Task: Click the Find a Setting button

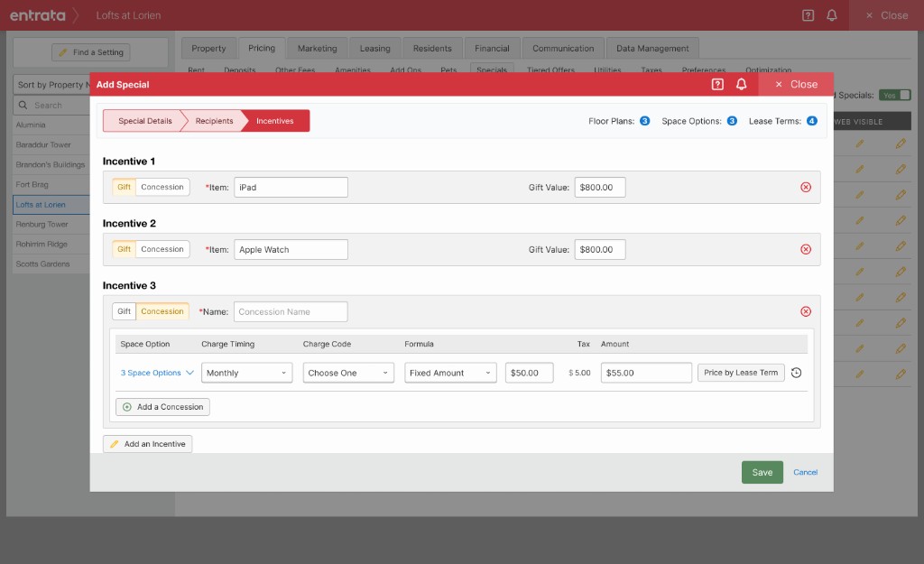Action: click(91, 52)
